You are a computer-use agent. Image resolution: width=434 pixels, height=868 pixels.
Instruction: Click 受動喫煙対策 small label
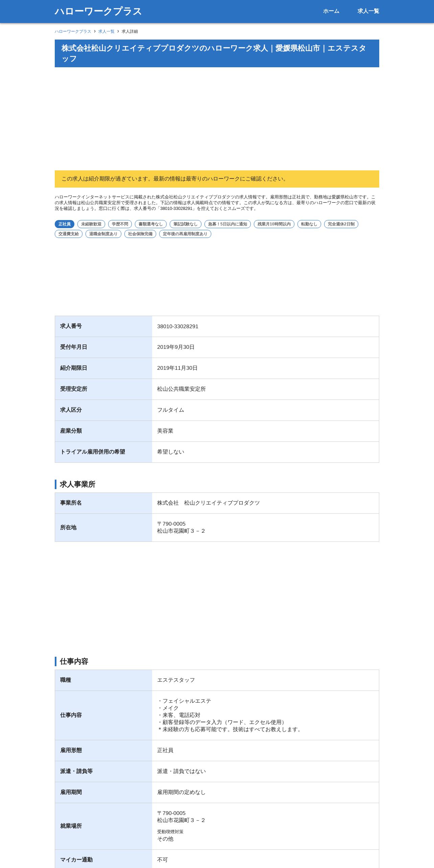(x=170, y=832)
